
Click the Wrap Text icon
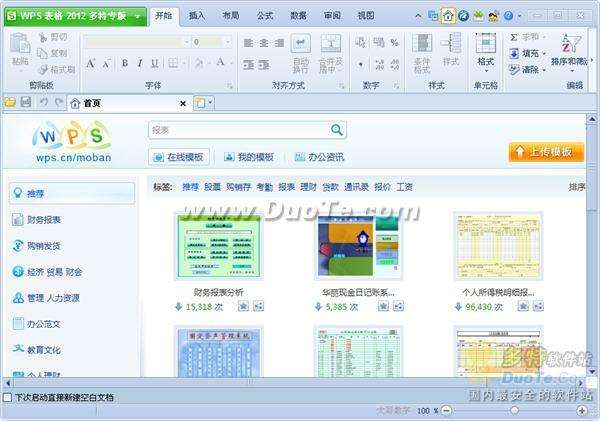point(301,43)
